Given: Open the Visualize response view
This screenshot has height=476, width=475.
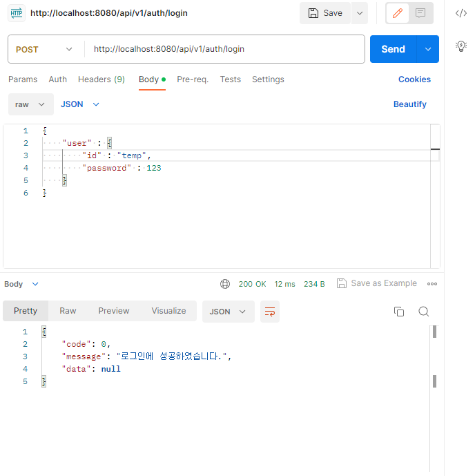Looking at the screenshot, I should coord(168,311).
